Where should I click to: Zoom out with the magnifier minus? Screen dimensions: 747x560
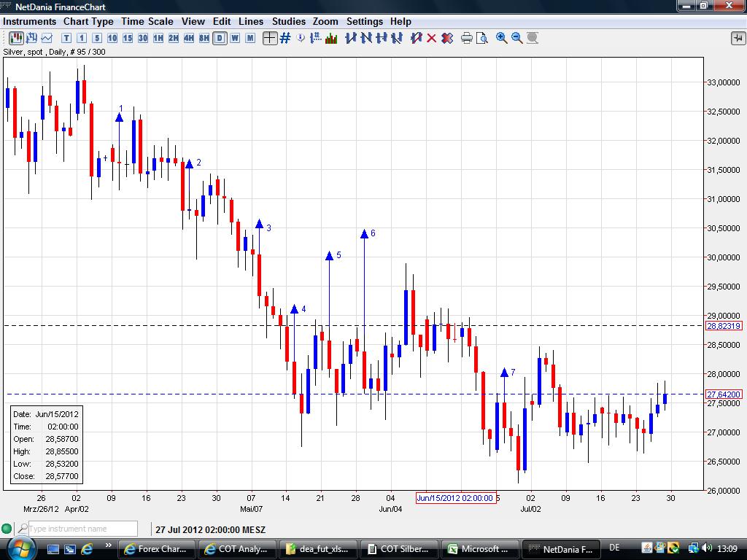coord(517,38)
